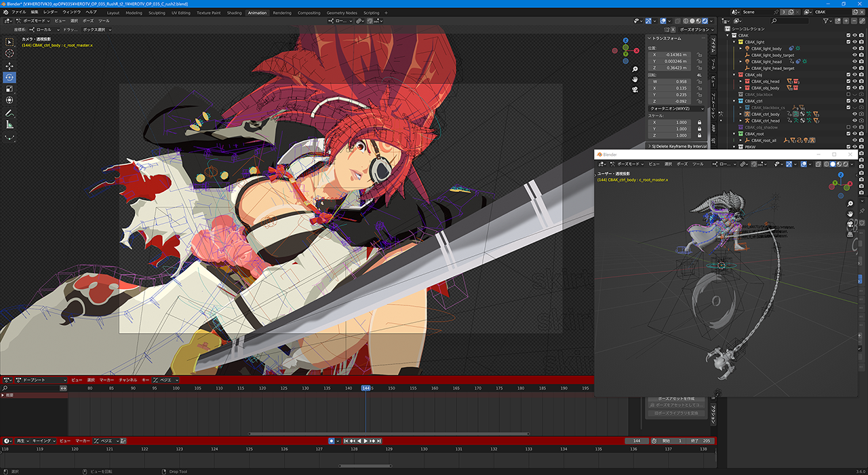Disable render for CBAK_root_all camera icon
This screenshot has width=868, height=475.
point(862,140)
